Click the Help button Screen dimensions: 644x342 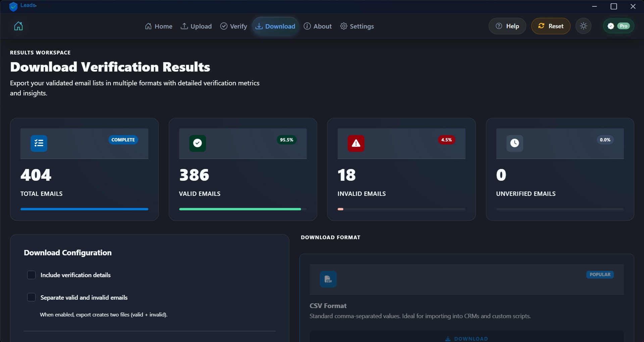pyautogui.click(x=507, y=26)
